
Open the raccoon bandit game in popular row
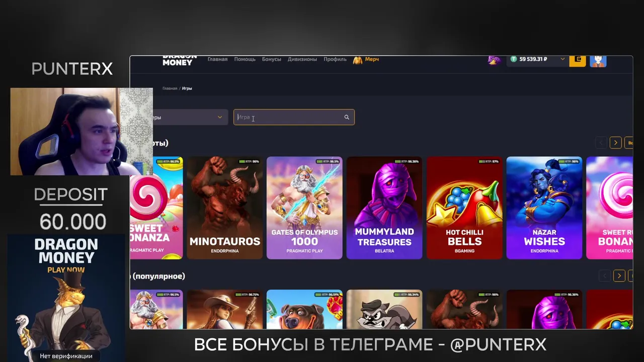pos(384,309)
